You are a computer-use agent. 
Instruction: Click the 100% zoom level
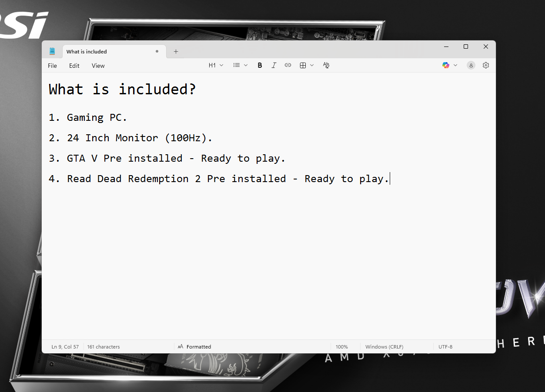point(342,347)
